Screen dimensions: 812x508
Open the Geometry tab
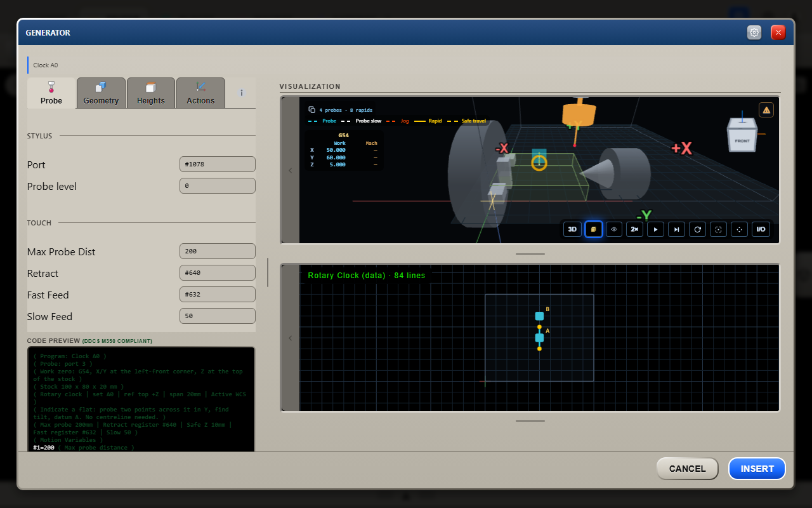coord(101,93)
